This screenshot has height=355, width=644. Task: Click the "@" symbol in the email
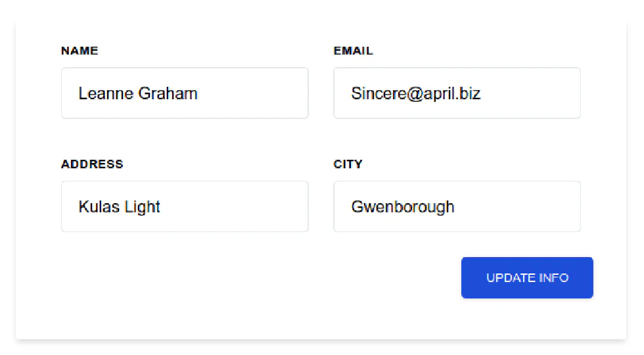point(414,93)
